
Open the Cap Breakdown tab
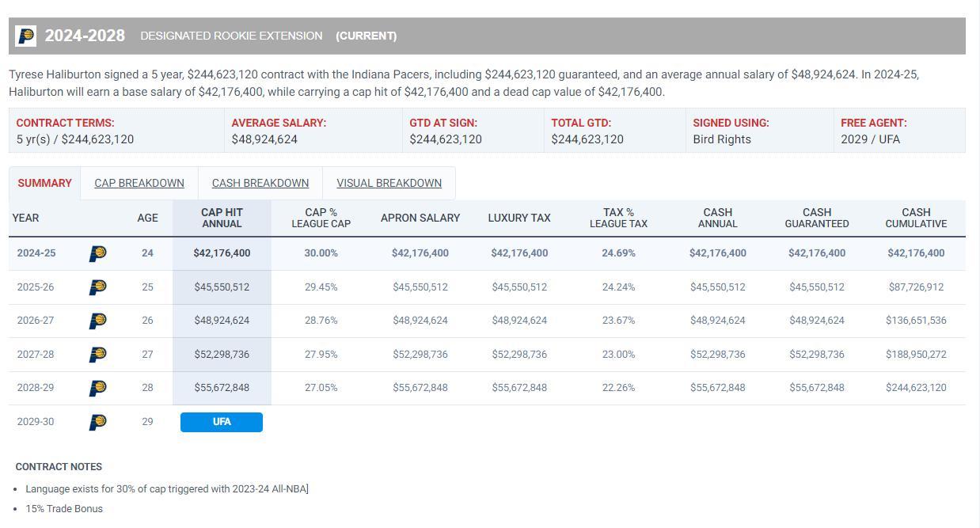click(139, 183)
